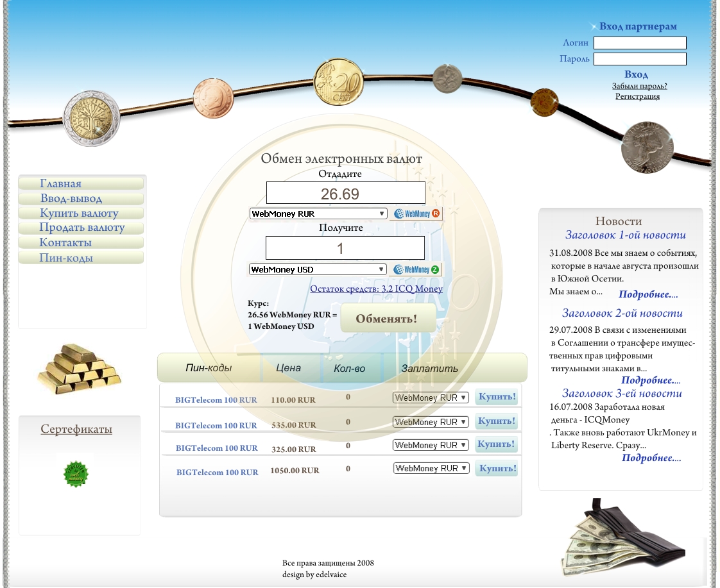Image resolution: width=720 pixels, height=588 pixels.
Task: Click the Цена table column header
Action: 288,368
